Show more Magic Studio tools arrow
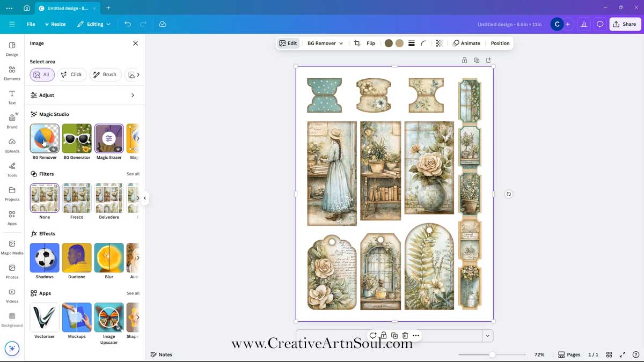The width and height of the screenshot is (644, 362). [138, 138]
